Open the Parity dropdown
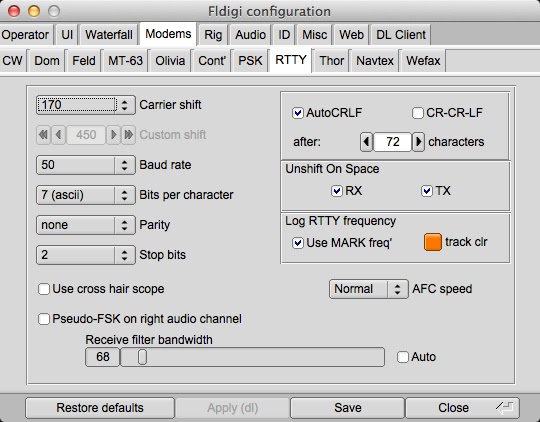Screen dimensions: 540x422 pyautogui.click(x=86, y=225)
